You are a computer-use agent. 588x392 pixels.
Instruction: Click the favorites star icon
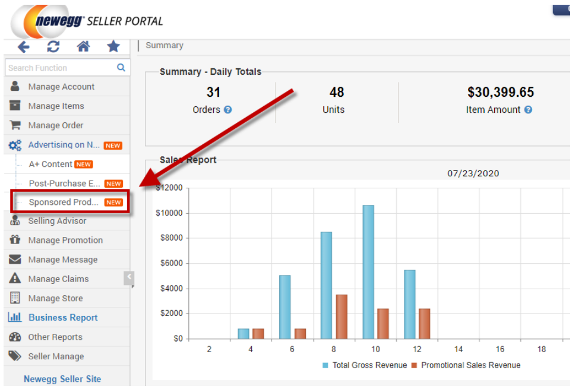[x=113, y=46]
